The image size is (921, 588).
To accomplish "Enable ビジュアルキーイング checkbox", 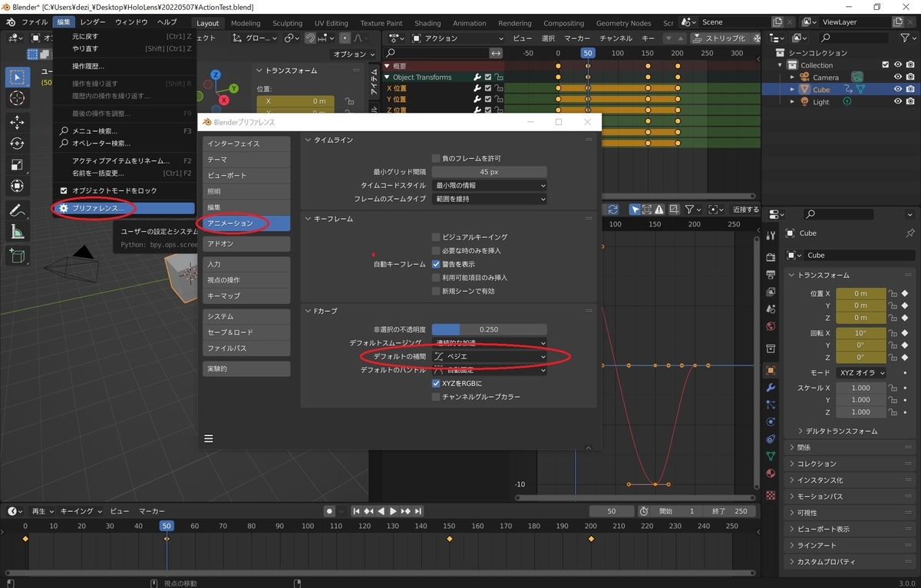I will [x=436, y=237].
